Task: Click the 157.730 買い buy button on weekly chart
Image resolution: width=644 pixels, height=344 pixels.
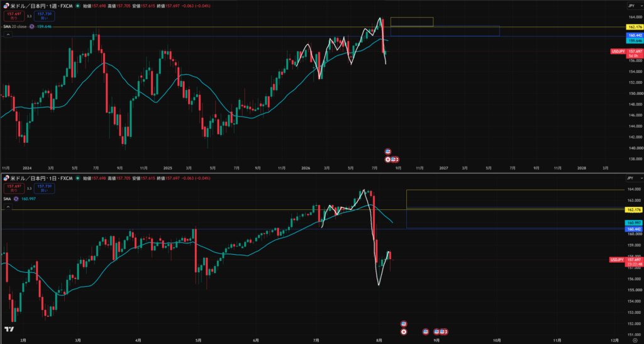Action: coord(45,16)
